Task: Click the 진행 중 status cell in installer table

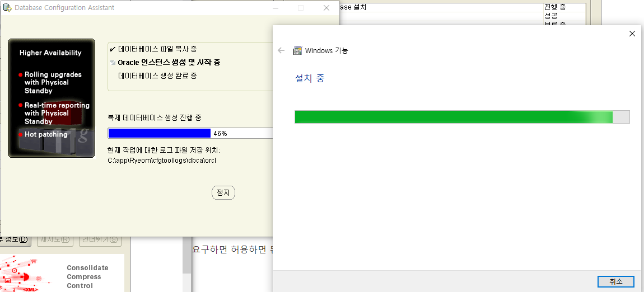Action: (x=554, y=7)
